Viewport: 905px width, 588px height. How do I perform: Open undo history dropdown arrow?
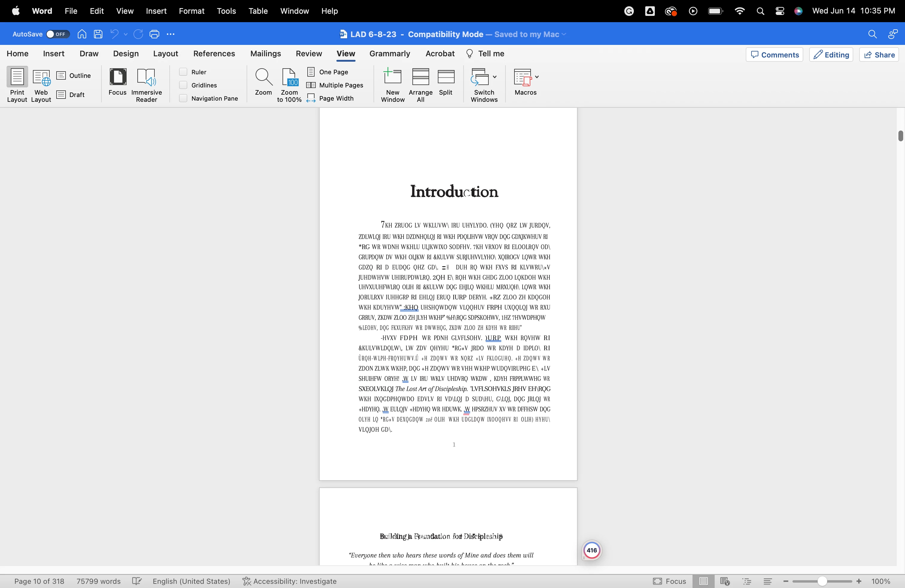point(126,34)
